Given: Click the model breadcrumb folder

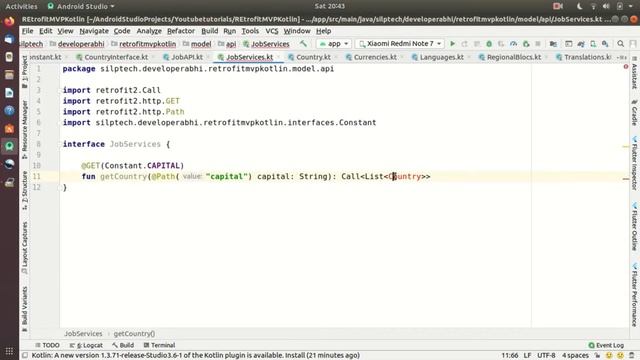Looking at the screenshot, I should tap(197, 44).
